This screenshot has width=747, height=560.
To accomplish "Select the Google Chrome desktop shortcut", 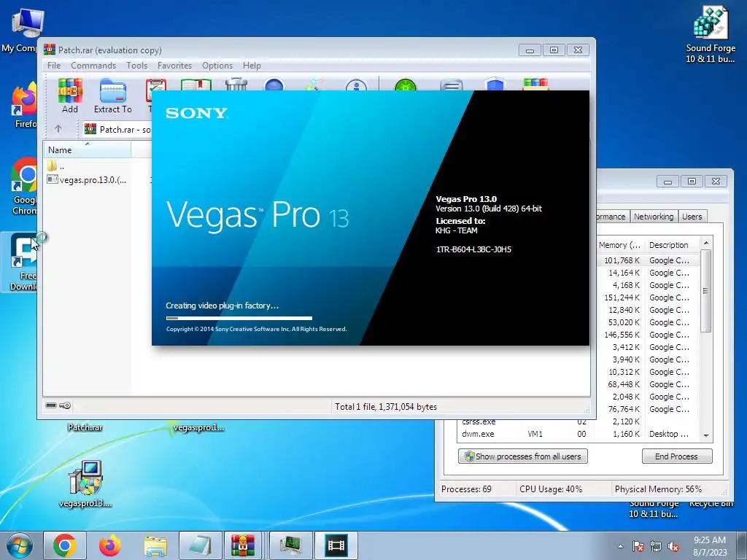I will coord(25,187).
